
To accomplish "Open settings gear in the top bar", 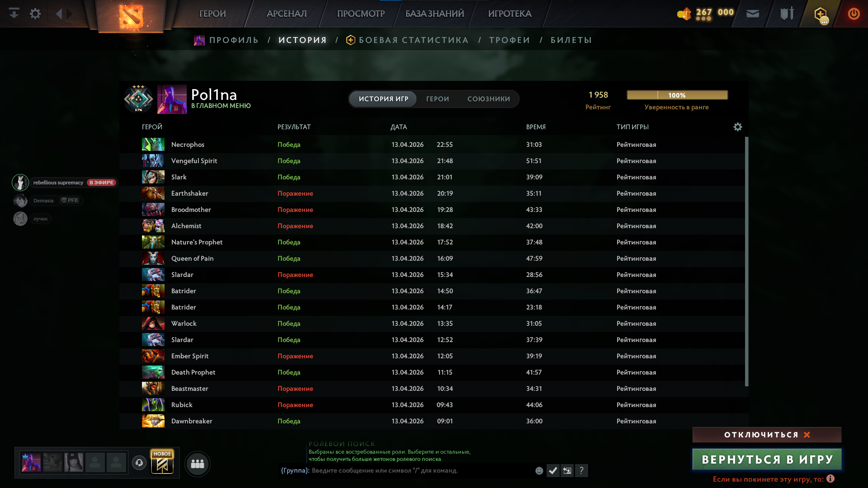I will [35, 14].
